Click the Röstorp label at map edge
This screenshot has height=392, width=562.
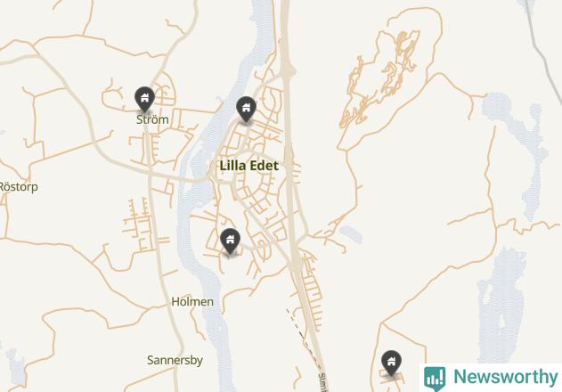click(x=19, y=187)
